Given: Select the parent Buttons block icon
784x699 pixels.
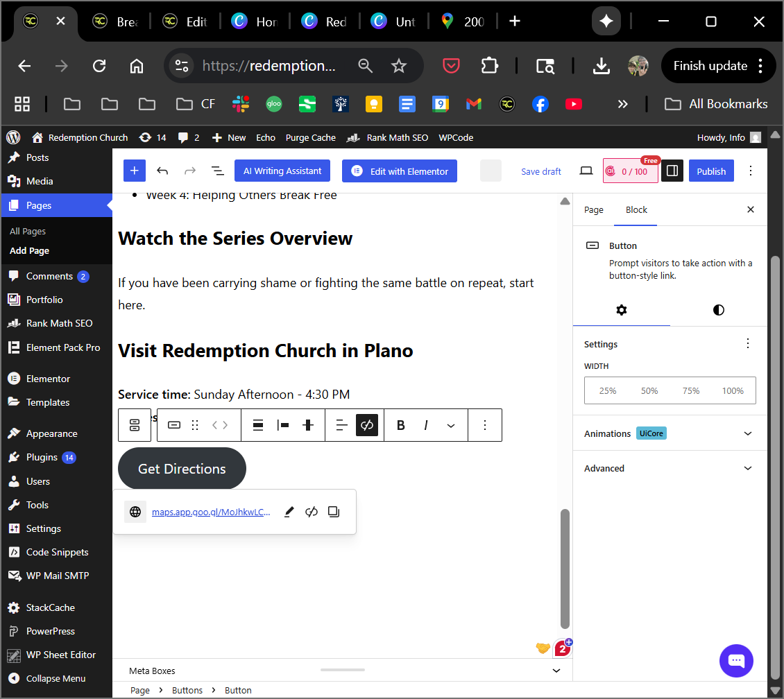Looking at the screenshot, I should pos(135,425).
